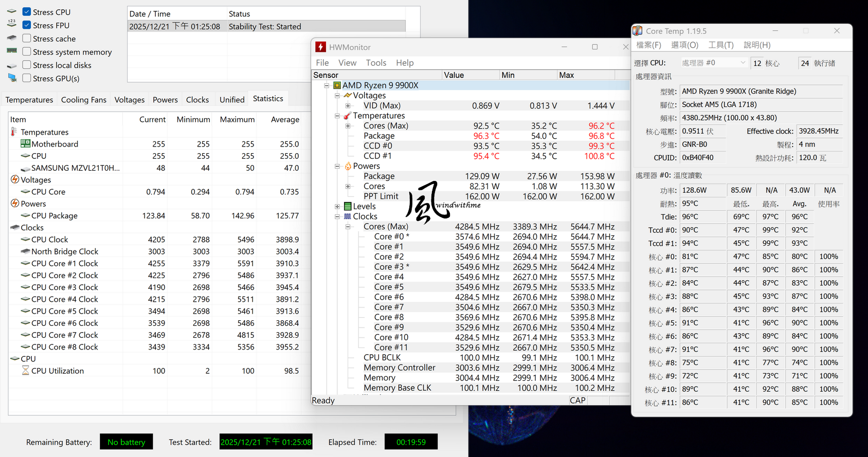868x457 pixels.
Task: Switch to the Cooling Fans tab
Action: click(84, 100)
